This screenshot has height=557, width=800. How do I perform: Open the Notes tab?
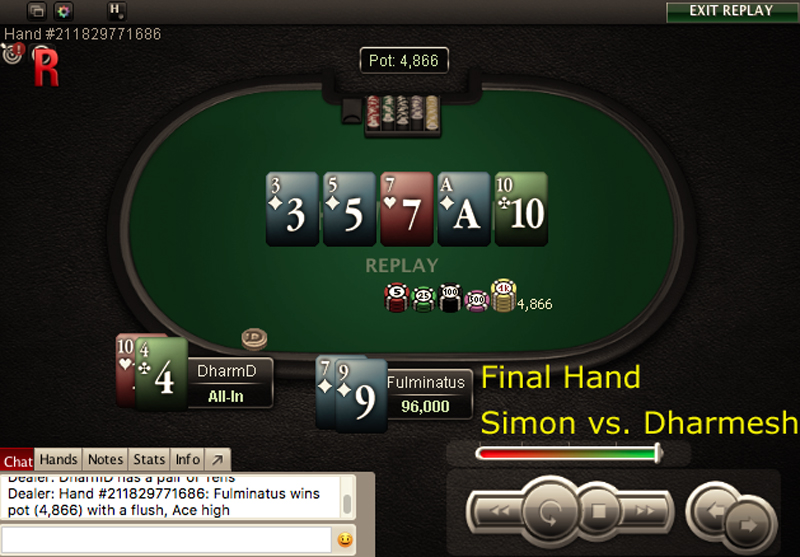tap(105, 460)
